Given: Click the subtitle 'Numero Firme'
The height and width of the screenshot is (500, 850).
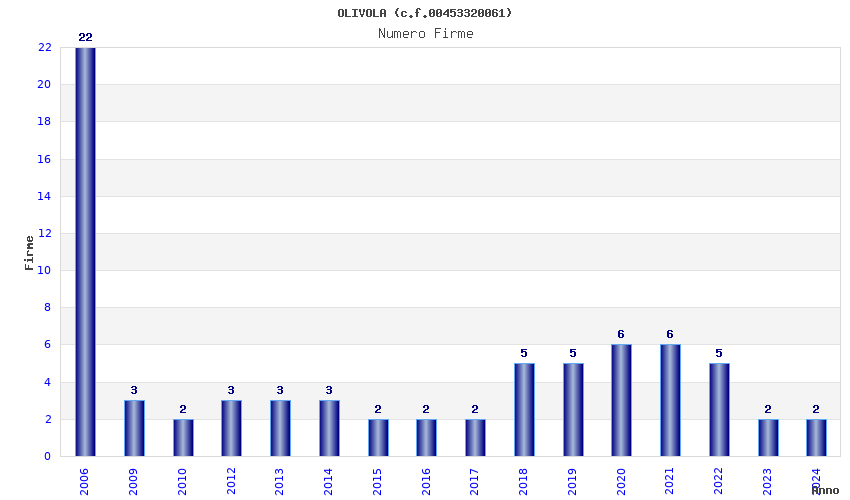Looking at the screenshot, I should [x=426, y=34].
